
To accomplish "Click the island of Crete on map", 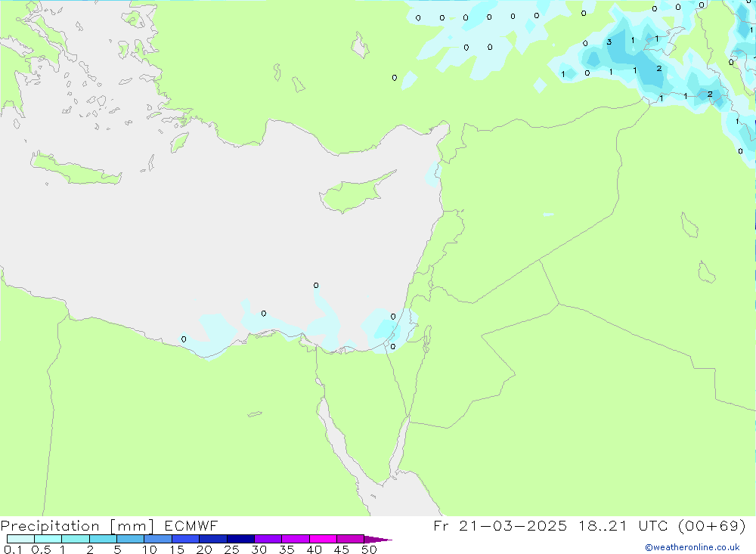I will click(75, 169).
